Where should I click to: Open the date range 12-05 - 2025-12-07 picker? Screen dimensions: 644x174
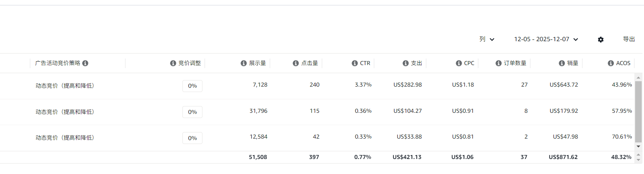546,39
